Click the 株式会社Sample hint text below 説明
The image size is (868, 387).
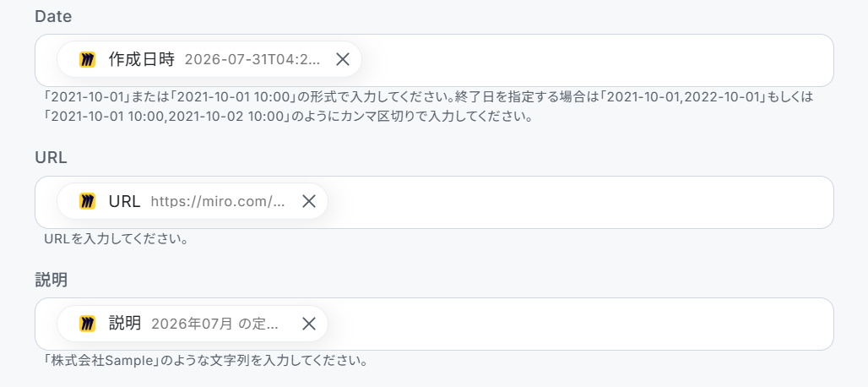pyautogui.click(x=206, y=362)
